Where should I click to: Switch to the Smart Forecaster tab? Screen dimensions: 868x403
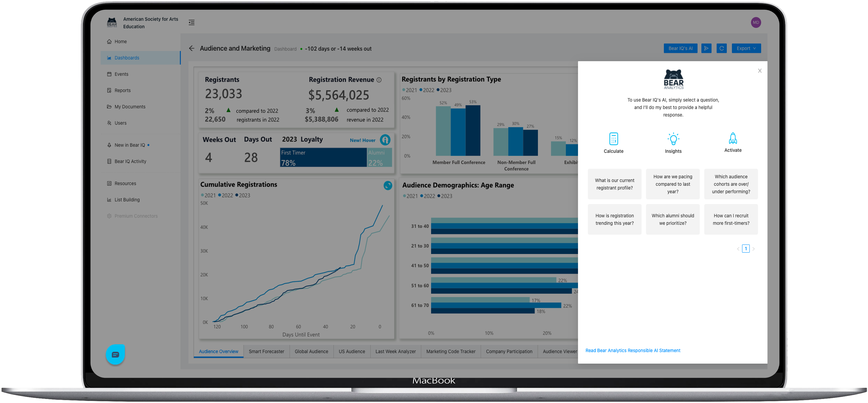click(x=266, y=351)
